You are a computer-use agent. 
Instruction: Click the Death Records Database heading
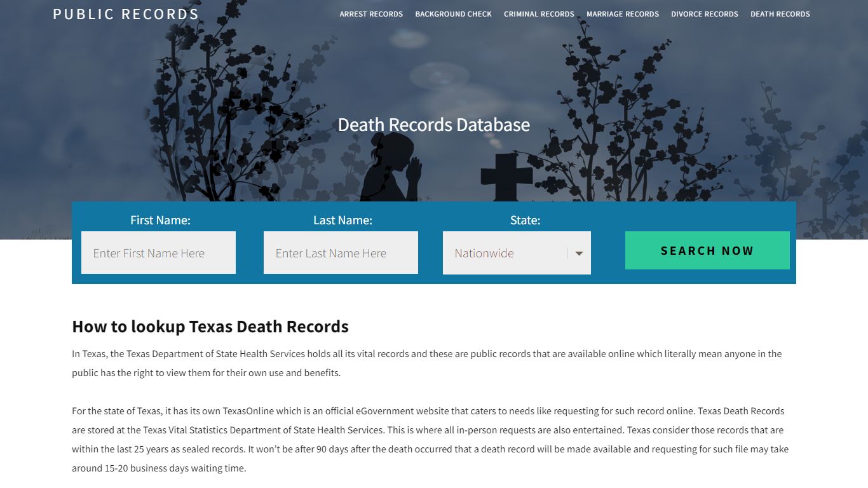tap(434, 125)
